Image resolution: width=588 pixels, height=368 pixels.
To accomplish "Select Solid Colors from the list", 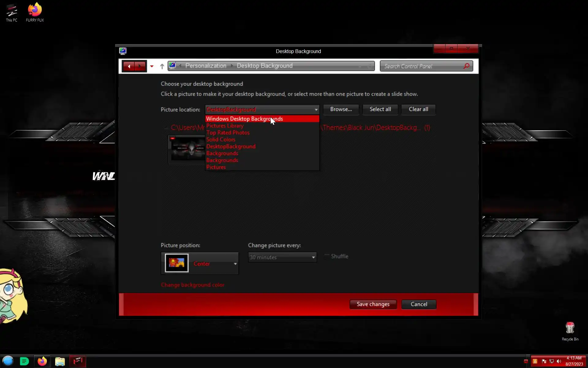I will tap(221, 140).
